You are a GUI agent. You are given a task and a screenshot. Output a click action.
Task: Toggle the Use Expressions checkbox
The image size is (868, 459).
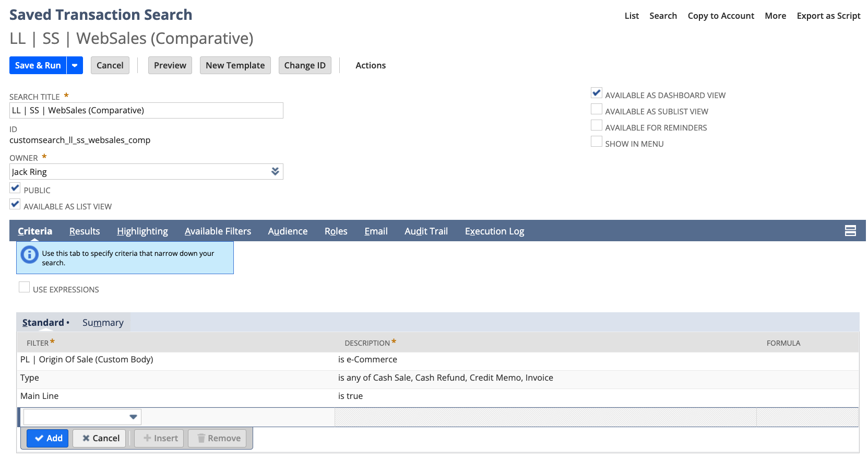pos(24,287)
